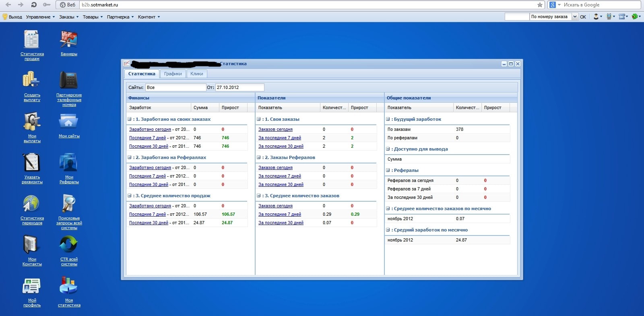644x316 pixels.
Task: Open the Моя статистика pie chart icon
Action: pyautogui.click(x=69, y=286)
